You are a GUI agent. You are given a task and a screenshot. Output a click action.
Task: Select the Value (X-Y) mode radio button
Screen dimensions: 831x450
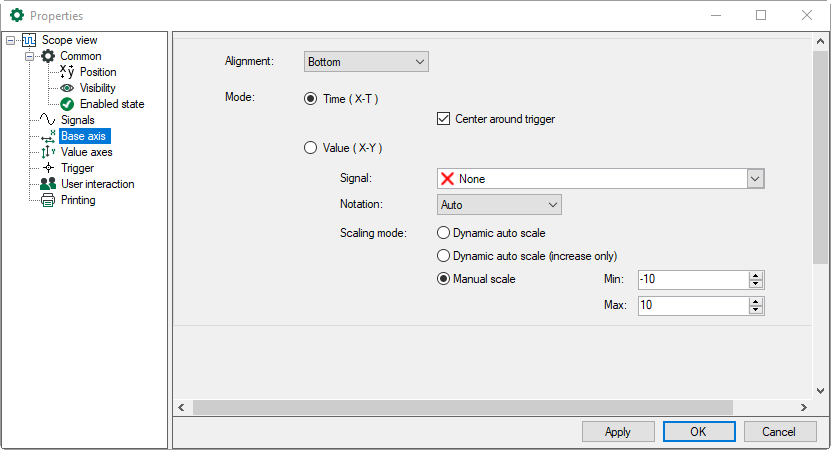[x=310, y=148]
